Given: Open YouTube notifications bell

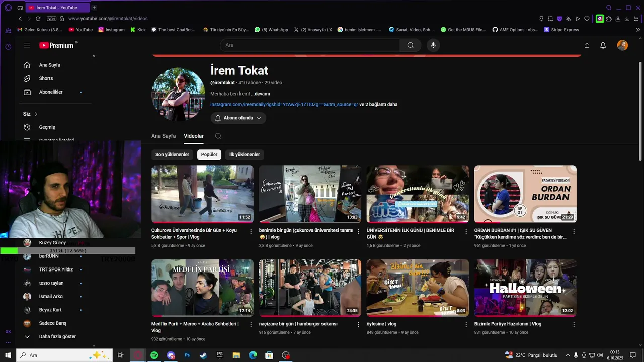Looking at the screenshot, I should tap(603, 45).
